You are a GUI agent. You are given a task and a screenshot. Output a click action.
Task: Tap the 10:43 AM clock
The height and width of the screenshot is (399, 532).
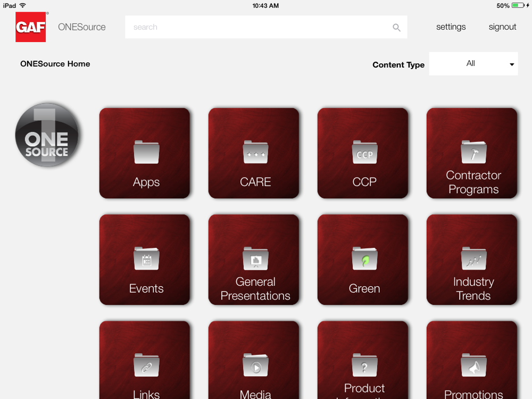(265, 5)
